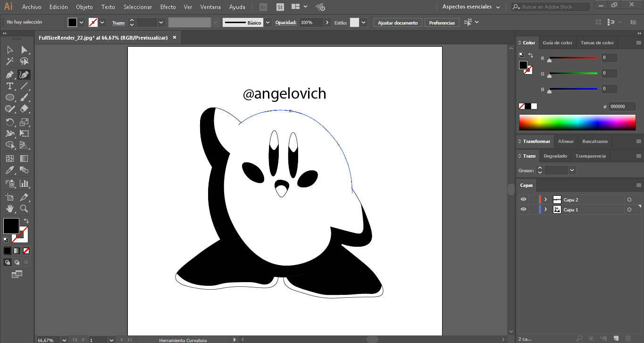644x343 pixels.
Task: Toggle the target circle for Capa 1
Action: 629,209
